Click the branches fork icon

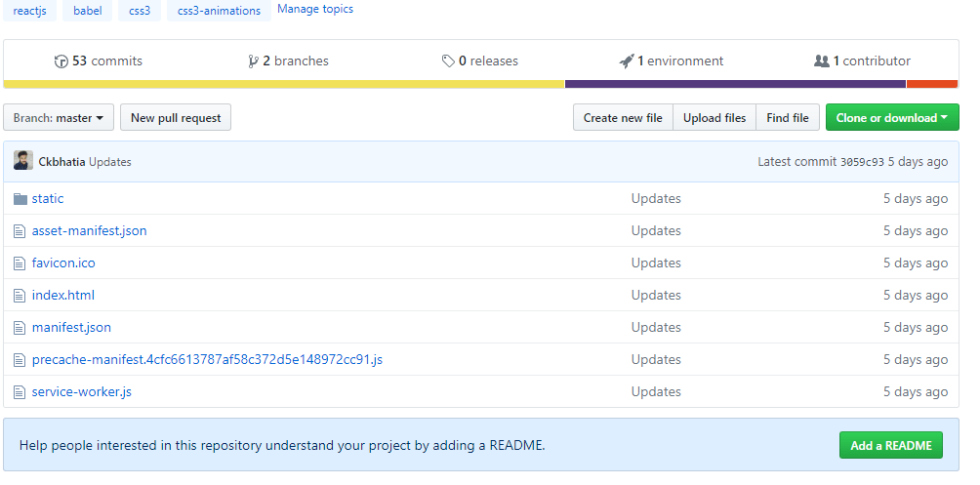[253, 61]
